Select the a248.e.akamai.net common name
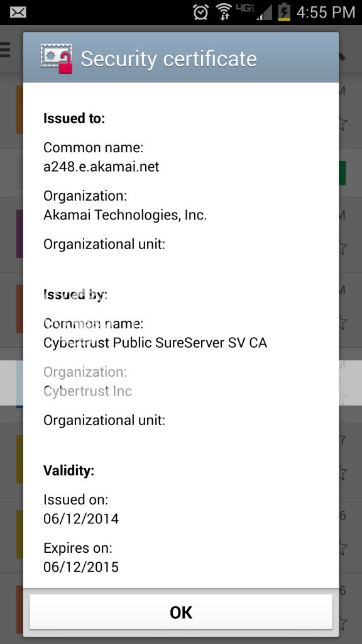This screenshot has height=644, width=362. pos(101,167)
